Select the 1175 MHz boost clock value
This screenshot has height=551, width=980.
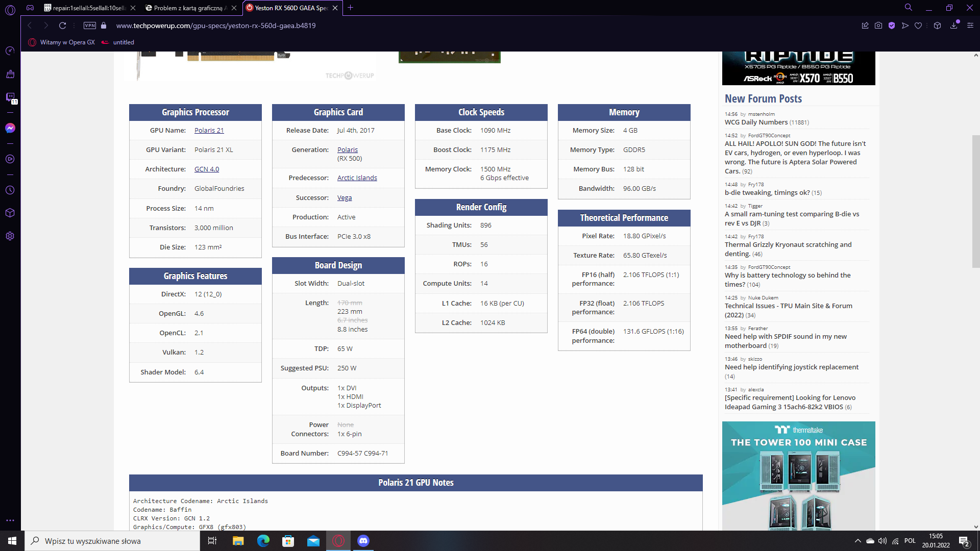(495, 150)
